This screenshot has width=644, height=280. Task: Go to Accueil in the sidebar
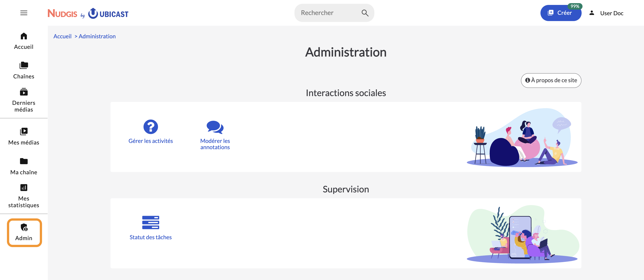click(24, 41)
